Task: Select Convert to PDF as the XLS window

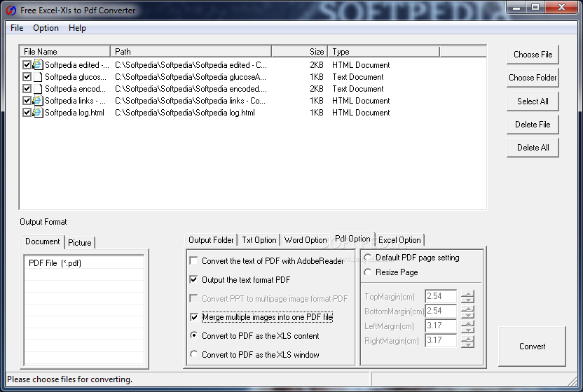Action: point(193,354)
